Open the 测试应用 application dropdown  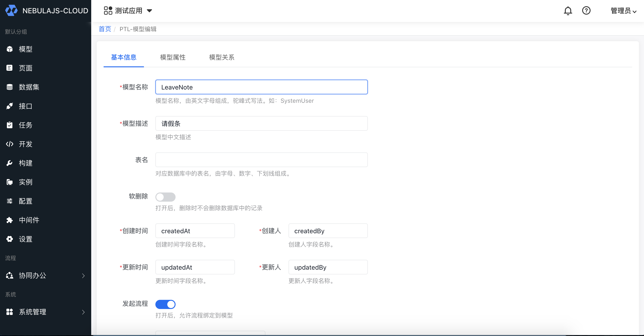tap(128, 11)
